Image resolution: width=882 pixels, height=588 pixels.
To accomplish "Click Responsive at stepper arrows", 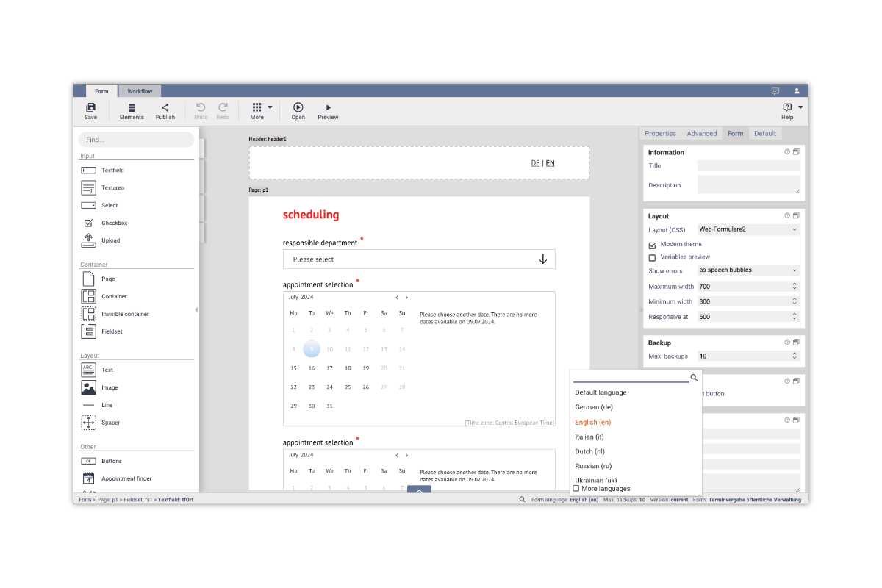I will (x=795, y=317).
